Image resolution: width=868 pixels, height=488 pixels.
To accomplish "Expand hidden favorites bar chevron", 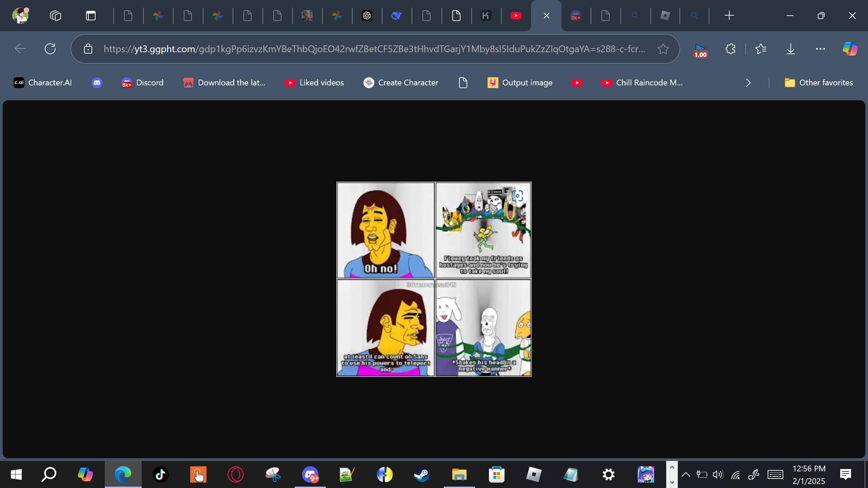I will [x=748, y=83].
